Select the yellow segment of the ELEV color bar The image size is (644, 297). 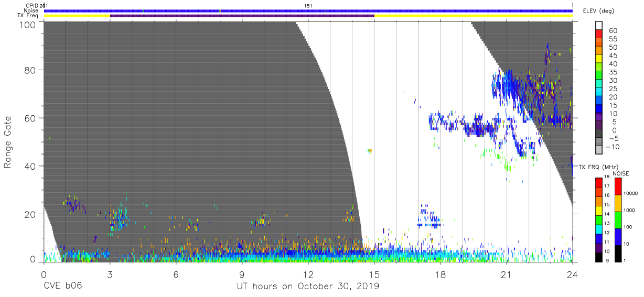coord(599,60)
